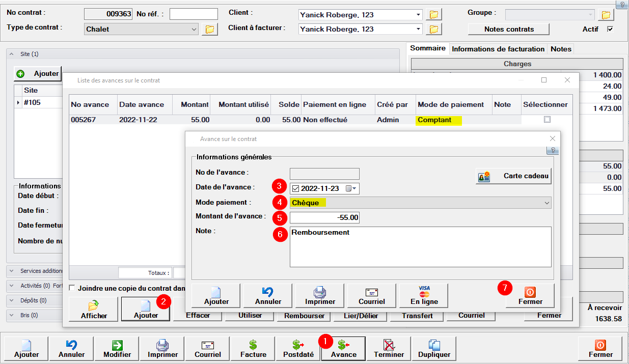
Task: Click Annuler in the main bottom toolbar
Action: click(72, 349)
